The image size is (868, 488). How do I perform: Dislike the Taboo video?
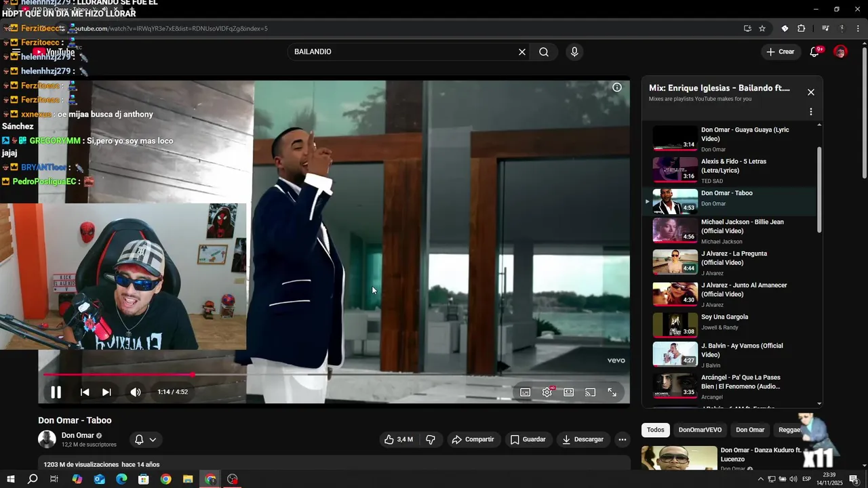(x=431, y=439)
